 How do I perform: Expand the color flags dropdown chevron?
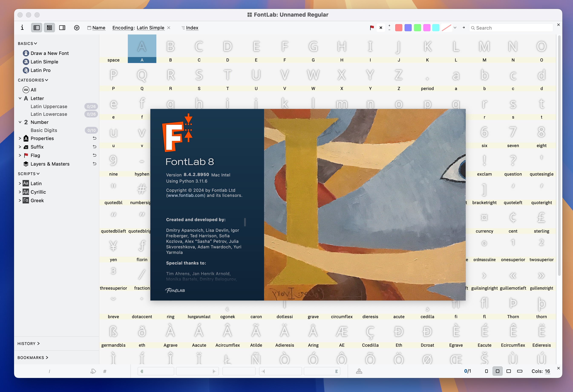[455, 28]
